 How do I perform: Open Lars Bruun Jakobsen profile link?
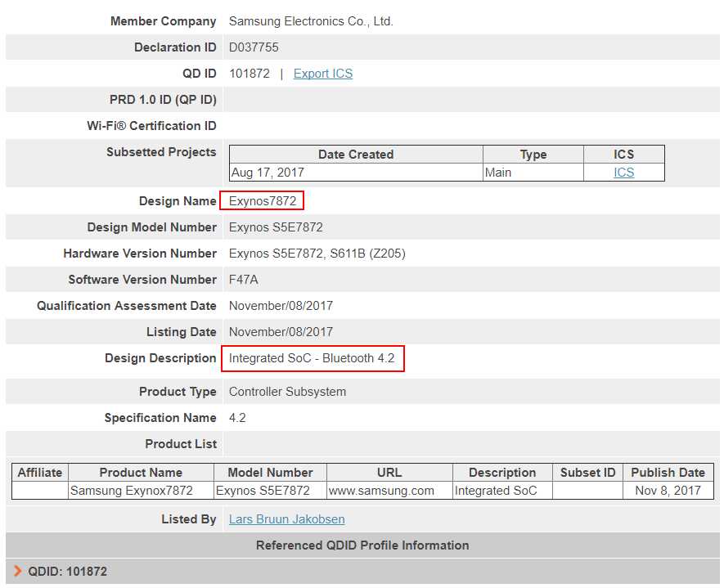point(286,519)
